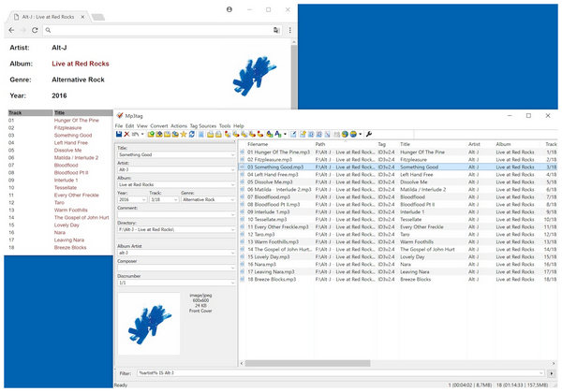This screenshot has height=392, width=562.
Task: Click the Change directory folder icon with green check
Action: coord(151,134)
